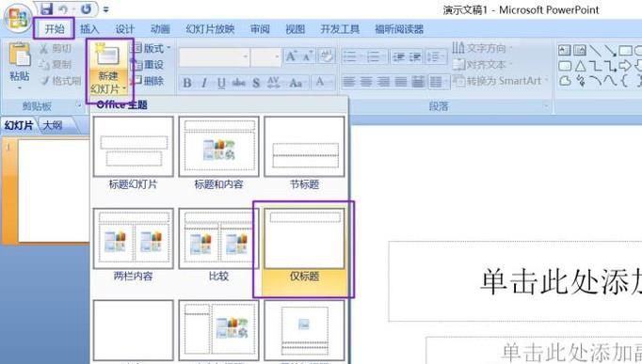Click 复制 copy command
This screenshot has height=364, width=642.
[56, 64]
